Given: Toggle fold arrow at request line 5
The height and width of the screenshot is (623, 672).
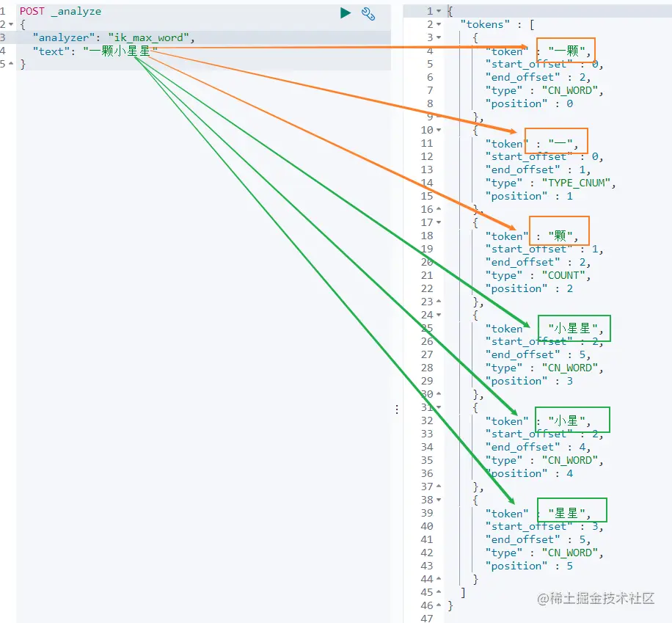Looking at the screenshot, I should coord(11,64).
